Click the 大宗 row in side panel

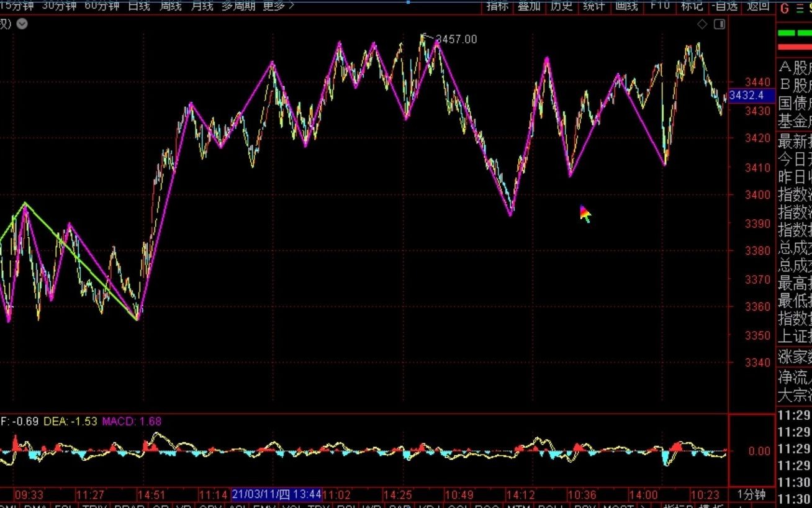coord(795,394)
